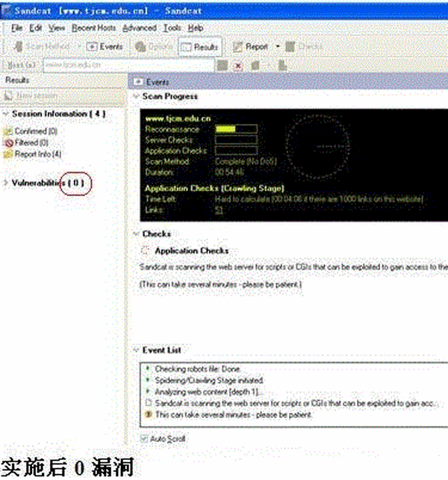Click the Links count value 51
The image size is (448, 480).
tap(219, 210)
